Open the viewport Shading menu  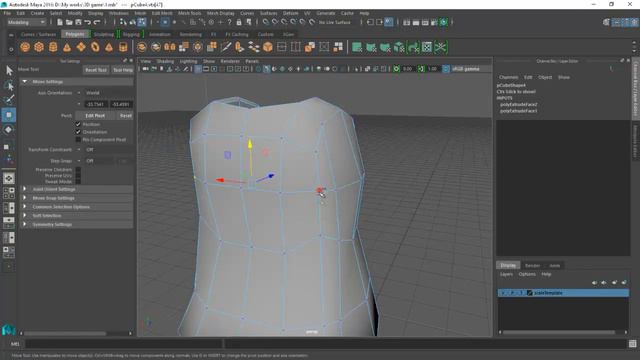[165, 61]
